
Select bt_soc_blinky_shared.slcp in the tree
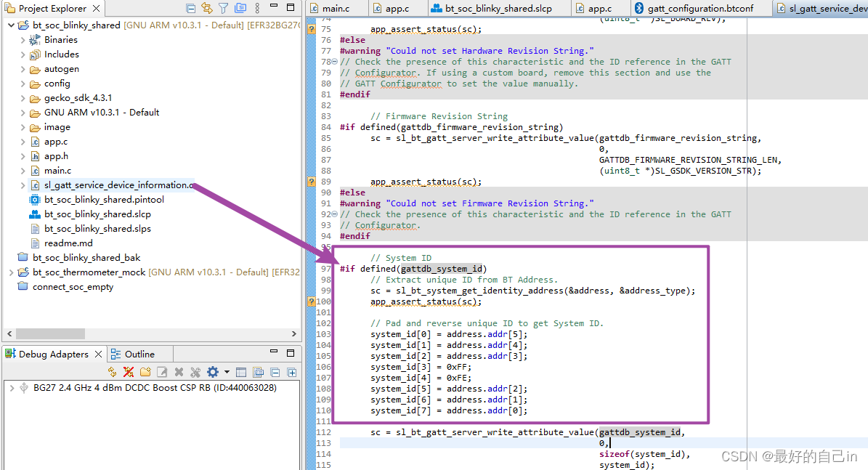pyautogui.click(x=97, y=214)
